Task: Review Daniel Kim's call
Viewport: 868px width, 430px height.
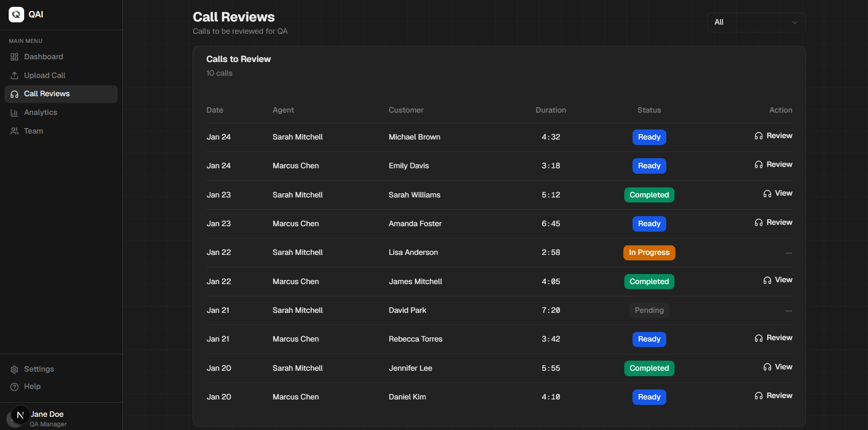Action: pyautogui.click(x=774, y=396)
